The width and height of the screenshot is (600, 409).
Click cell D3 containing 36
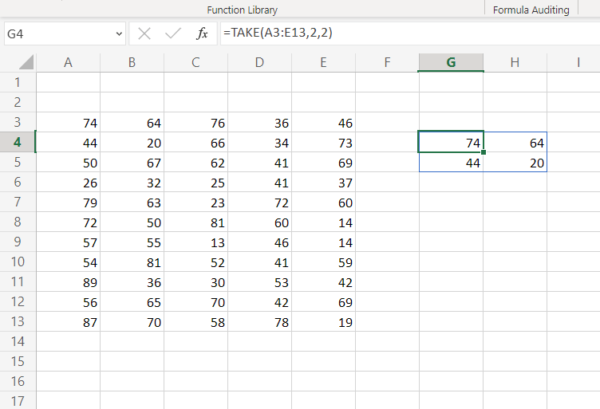pyautogui.click(x=260, y=122)
